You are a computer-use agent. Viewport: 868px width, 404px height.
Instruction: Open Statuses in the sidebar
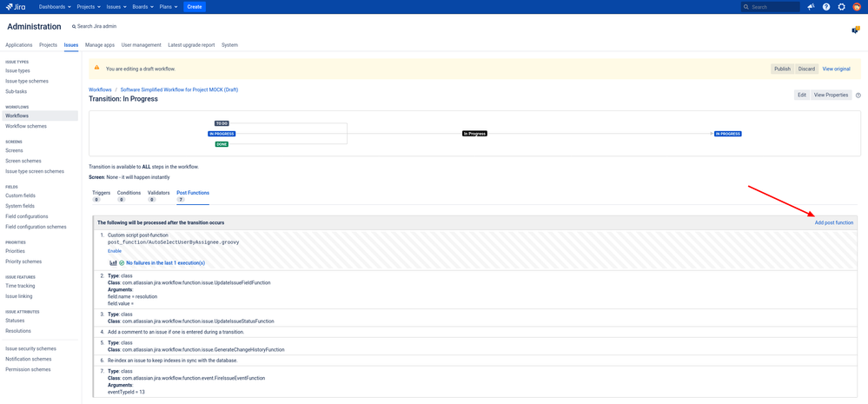coord(15,321)
